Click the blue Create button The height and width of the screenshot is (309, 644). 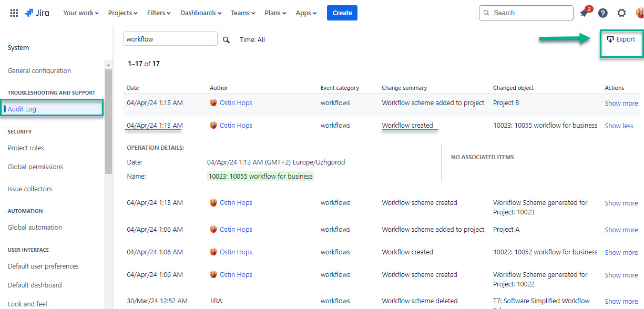[342, 13]
